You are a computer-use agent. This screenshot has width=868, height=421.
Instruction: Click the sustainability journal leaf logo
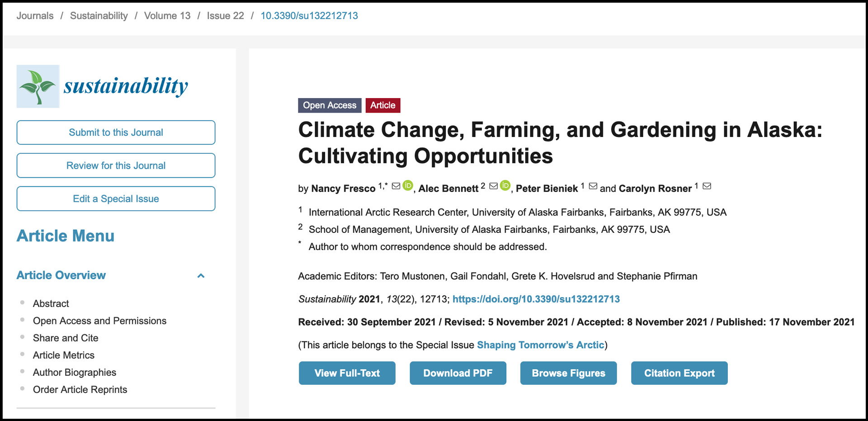tap(38, 86)
